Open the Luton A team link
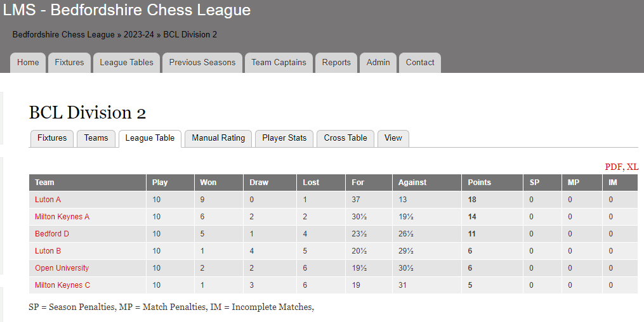This screenshot has height=322, width=644. [48, 200]
